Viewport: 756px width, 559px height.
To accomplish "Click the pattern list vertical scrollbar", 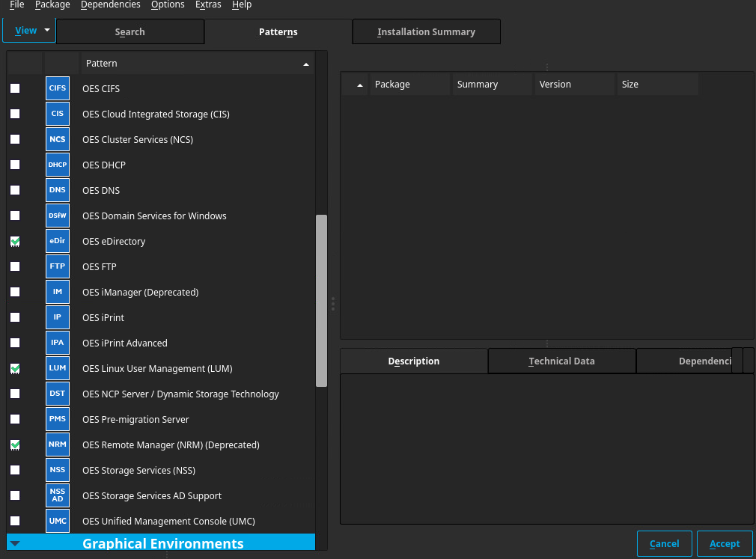I will pos(321,299).
